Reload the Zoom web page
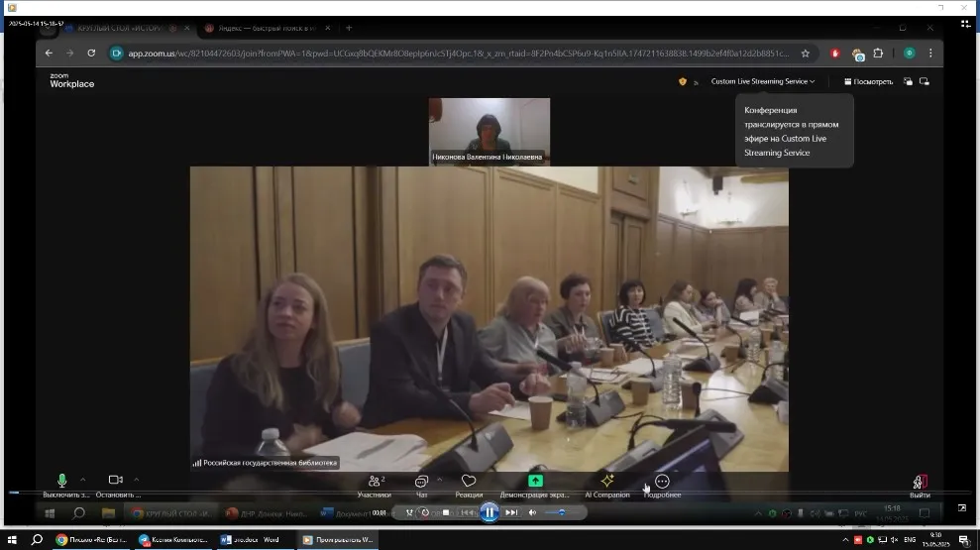 pyautogui.click(x=91, y=54)
